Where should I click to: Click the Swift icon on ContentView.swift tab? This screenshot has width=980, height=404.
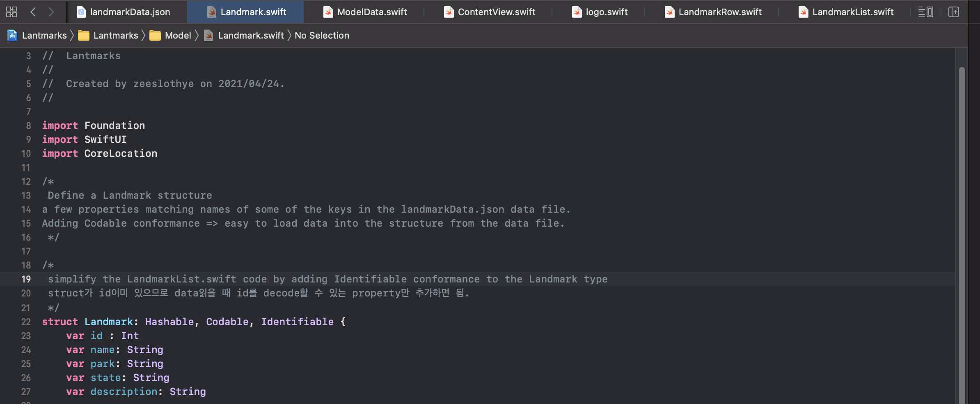(449, 12)
